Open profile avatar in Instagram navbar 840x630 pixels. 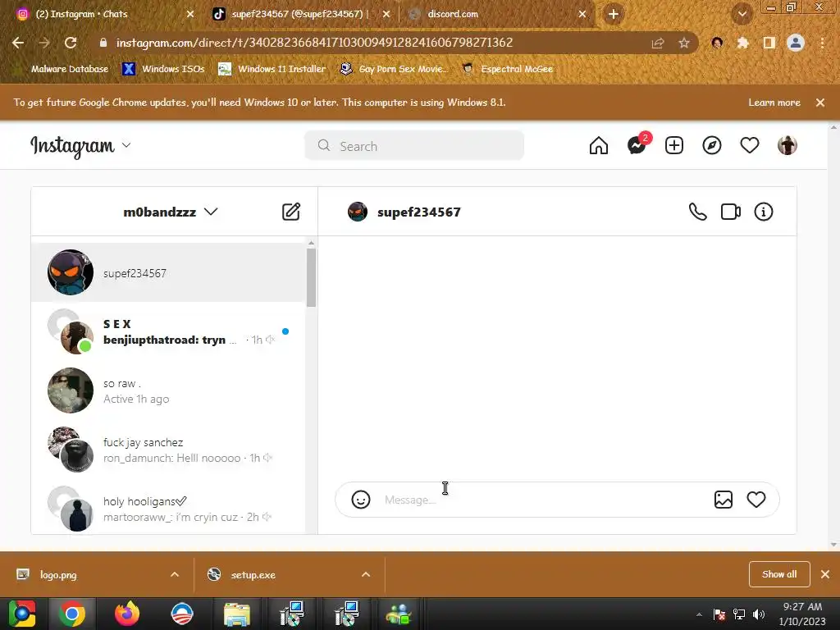click(787, 146)
